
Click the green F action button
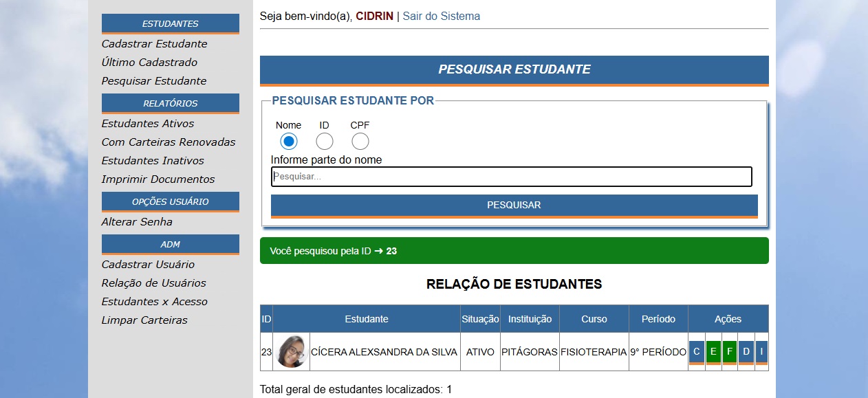click(x=730, y=352)
